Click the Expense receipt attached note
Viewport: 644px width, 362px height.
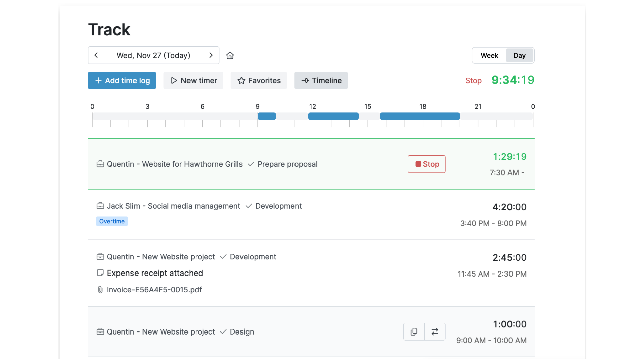point(155,273)
